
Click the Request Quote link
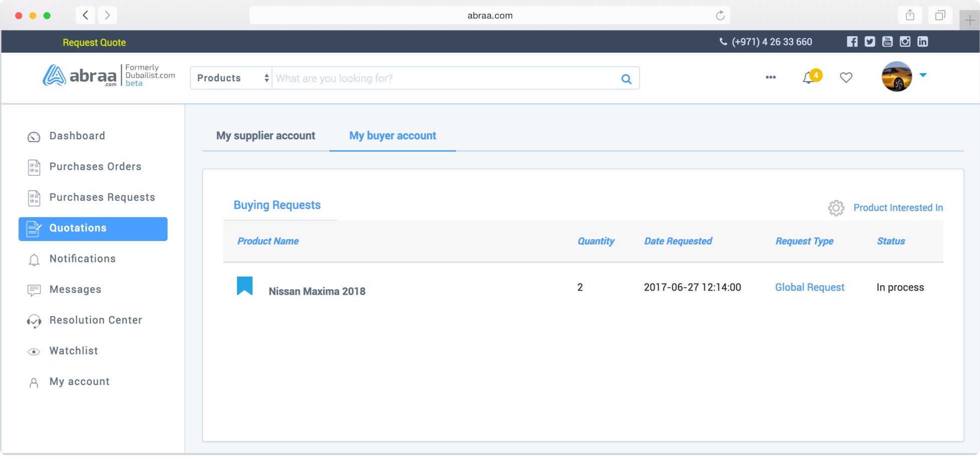coord(94,43)
